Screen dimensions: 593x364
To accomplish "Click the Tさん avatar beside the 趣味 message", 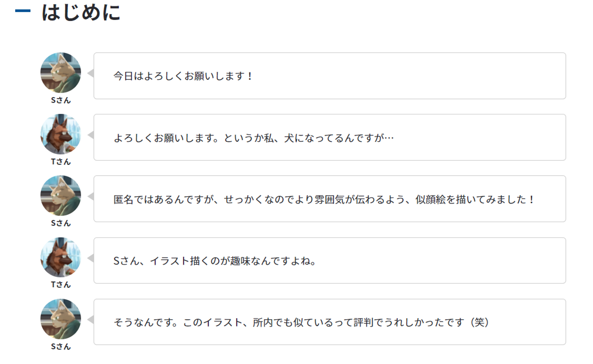I will tap(61, 257).
